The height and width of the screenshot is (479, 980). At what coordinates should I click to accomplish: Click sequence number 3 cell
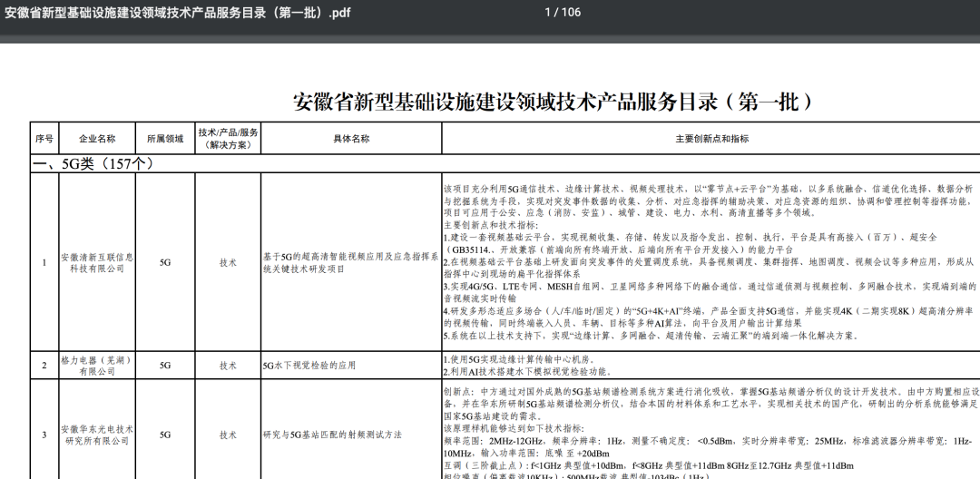pyautogui.click(x=44, y=435)
